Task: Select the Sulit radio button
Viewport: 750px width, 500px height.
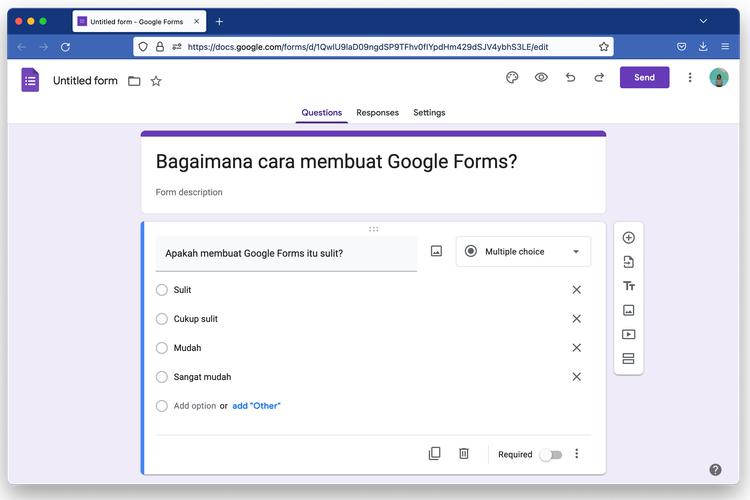Action: pyautogui.click(x=162, y=290)
